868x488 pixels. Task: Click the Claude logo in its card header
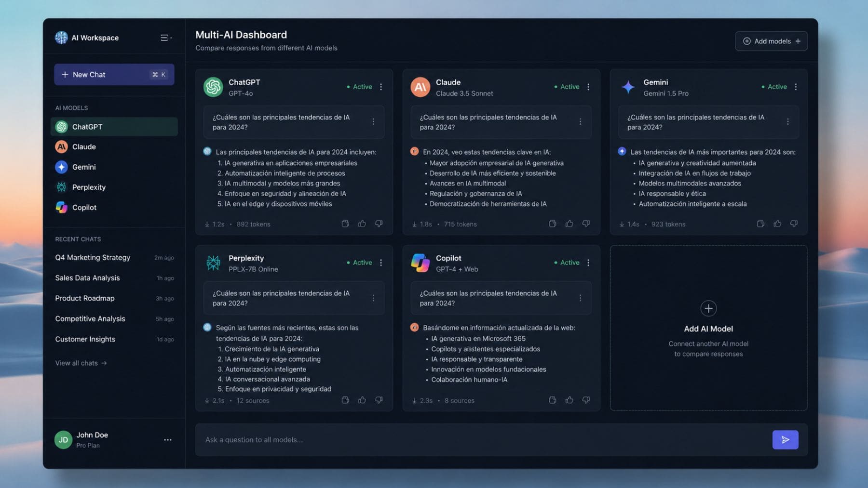pos(420,87)
